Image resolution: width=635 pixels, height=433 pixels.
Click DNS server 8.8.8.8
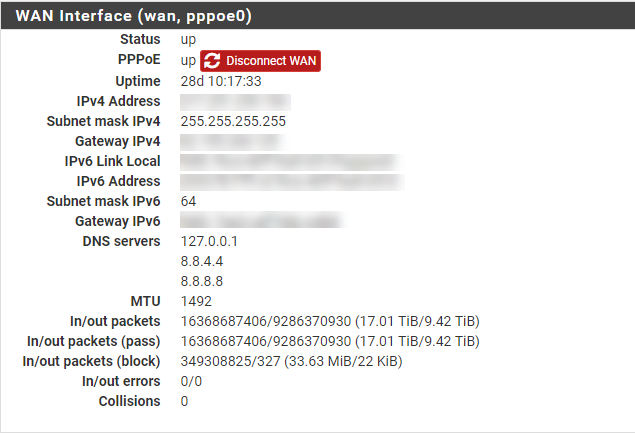(x=202, y=281)
